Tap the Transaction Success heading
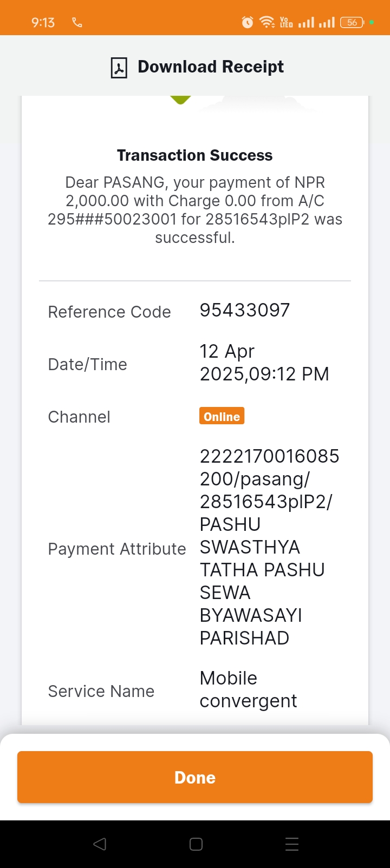 click(195, 155)
